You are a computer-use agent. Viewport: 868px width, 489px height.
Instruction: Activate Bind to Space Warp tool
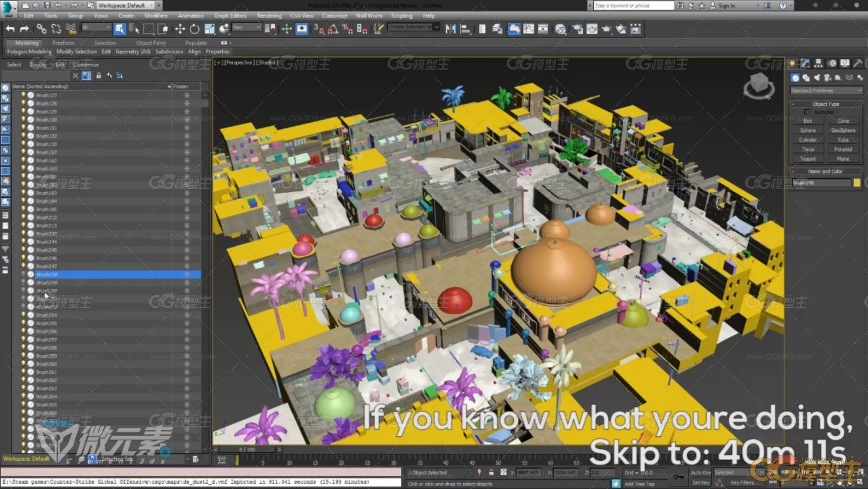pos(71,29)
